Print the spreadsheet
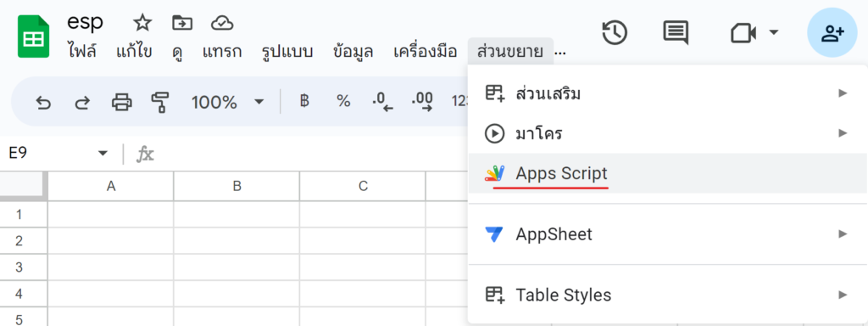This screenshot has height=326, width=868. [122, 103]
